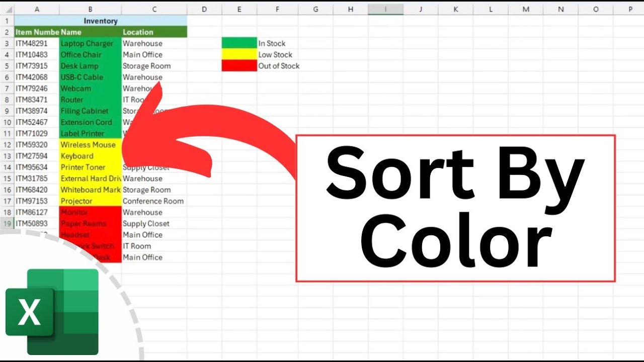Click row 12 header
The height and width of the screenshot is (362, 644).
coord(7,144)
